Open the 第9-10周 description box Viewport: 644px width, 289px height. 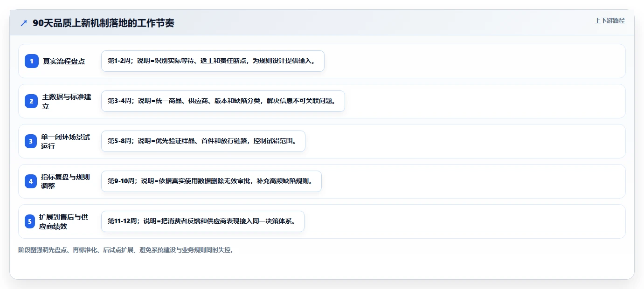click(211, 181)
